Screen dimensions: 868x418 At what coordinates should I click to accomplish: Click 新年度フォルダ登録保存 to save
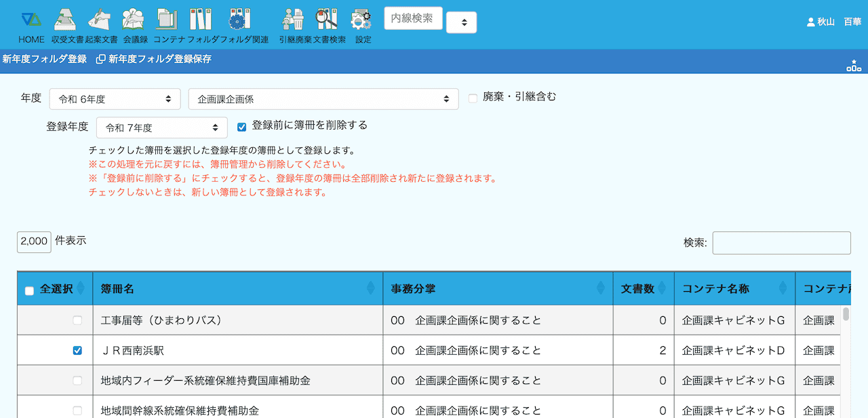[154, 59]
